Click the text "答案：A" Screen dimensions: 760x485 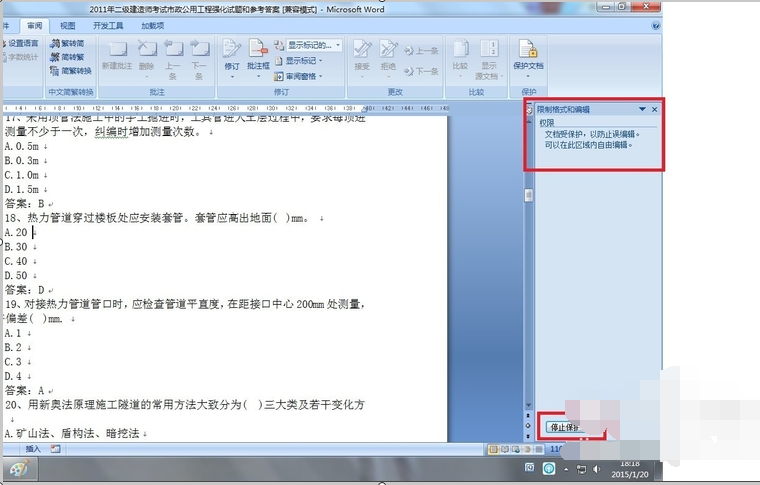(x=25, y=391)
